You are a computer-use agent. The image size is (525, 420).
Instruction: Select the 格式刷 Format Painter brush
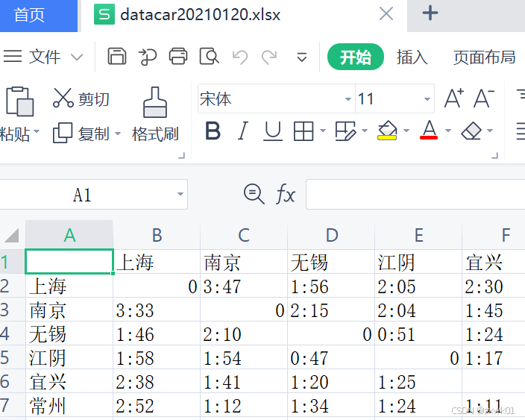[x=155, y=115]
